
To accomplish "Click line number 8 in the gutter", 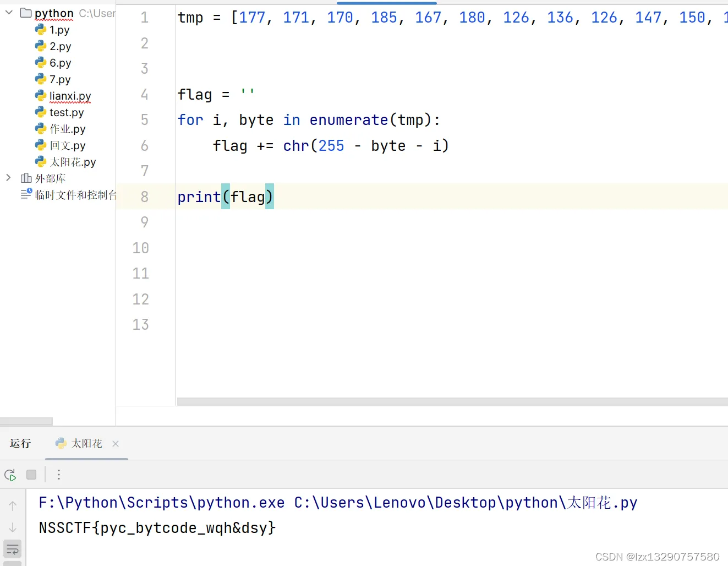I will (145, 197).
